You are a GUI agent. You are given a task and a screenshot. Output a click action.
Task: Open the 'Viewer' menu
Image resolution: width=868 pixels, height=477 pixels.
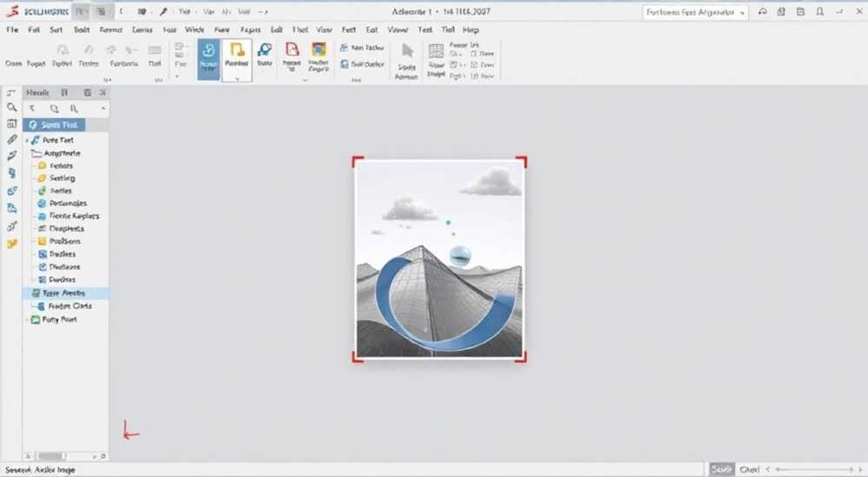click(x=398, y=29)
